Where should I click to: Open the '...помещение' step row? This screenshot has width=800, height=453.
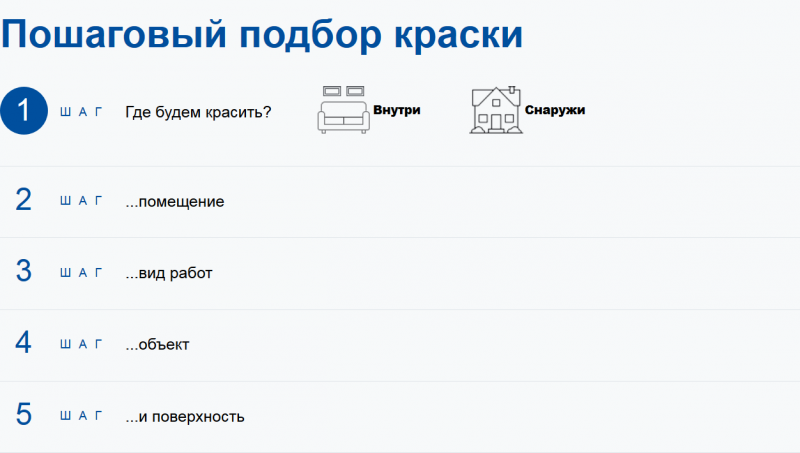(400, 202)
